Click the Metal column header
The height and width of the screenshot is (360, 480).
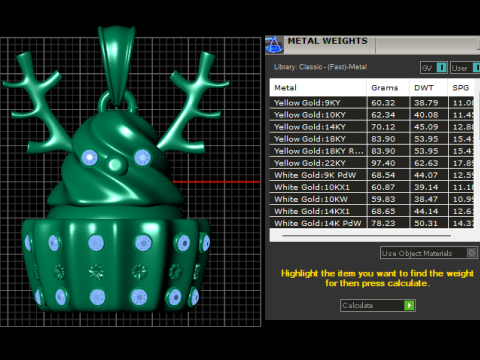click(x=318, y=88)
